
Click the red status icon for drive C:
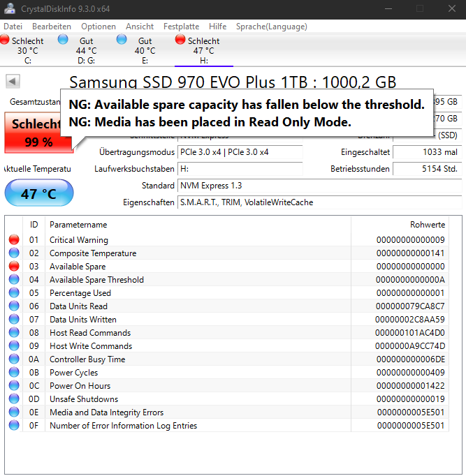(5, 40)
